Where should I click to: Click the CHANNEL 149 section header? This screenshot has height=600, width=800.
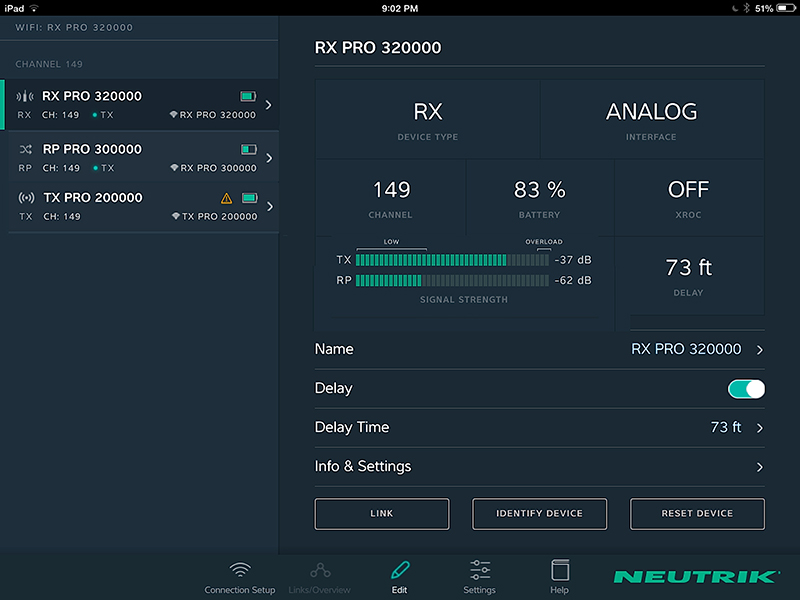pos(49,64)
